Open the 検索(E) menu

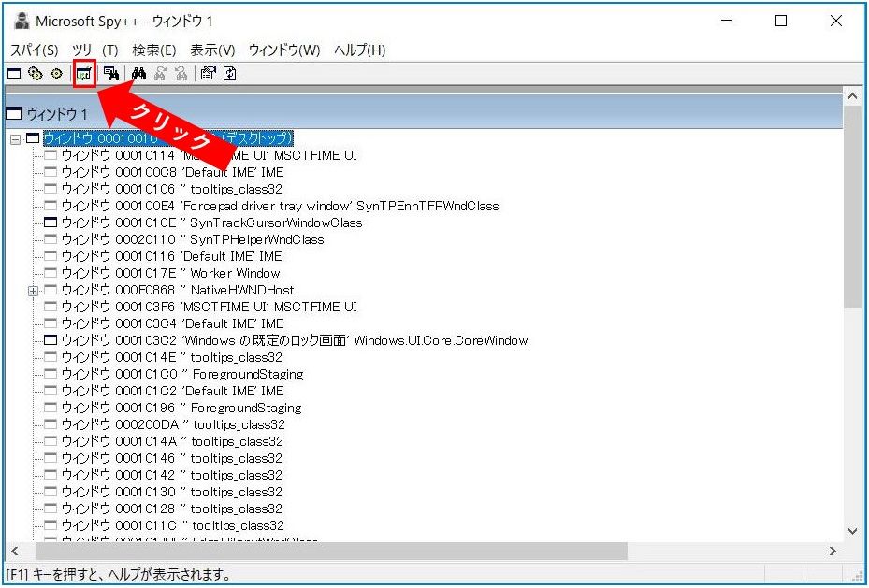click(x=154, y=50)
